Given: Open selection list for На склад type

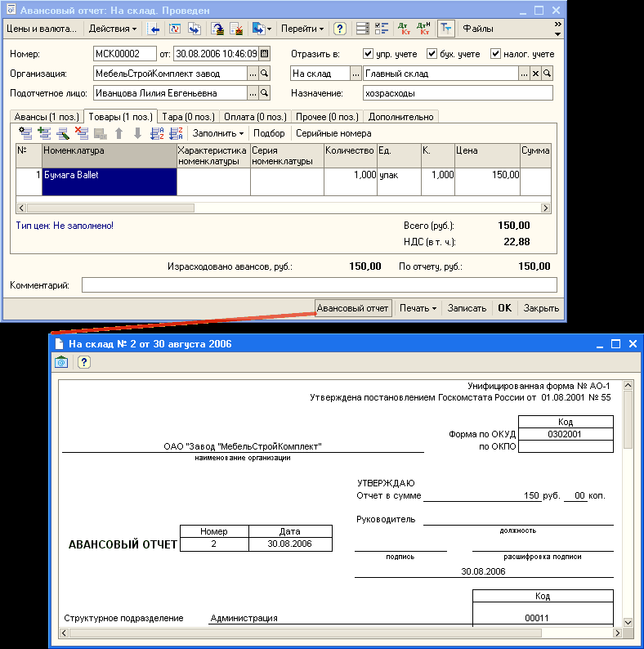Looking at the screenshot, I should (x=356, y=74).
